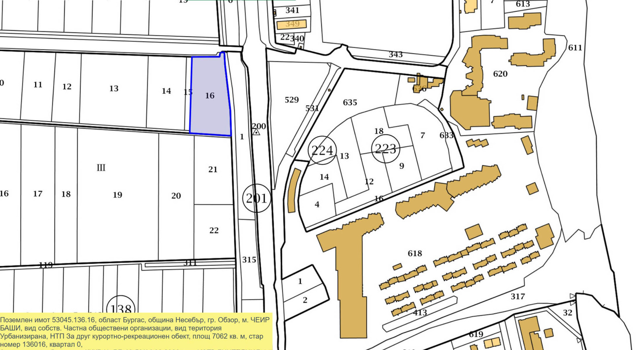Select road parcel 343

(x=395, y=54)
